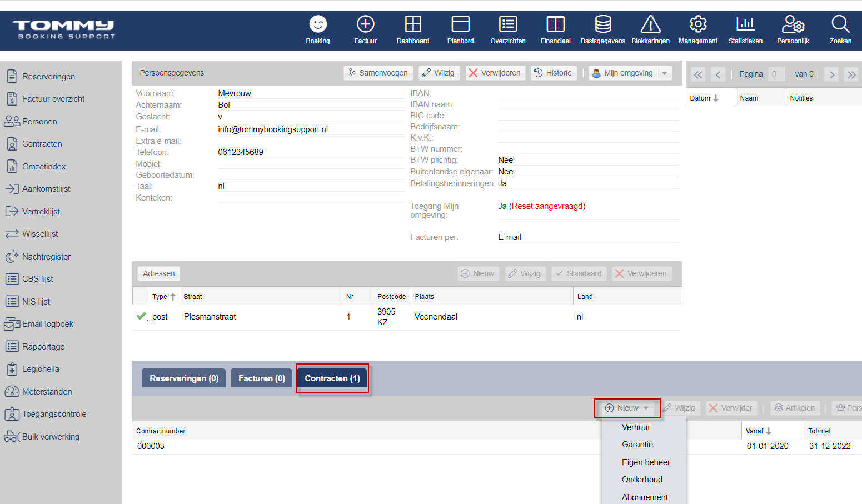This screenshot has height=504, width=862.
Task: Click the Standaard address button
Action: tap(579, 273)
